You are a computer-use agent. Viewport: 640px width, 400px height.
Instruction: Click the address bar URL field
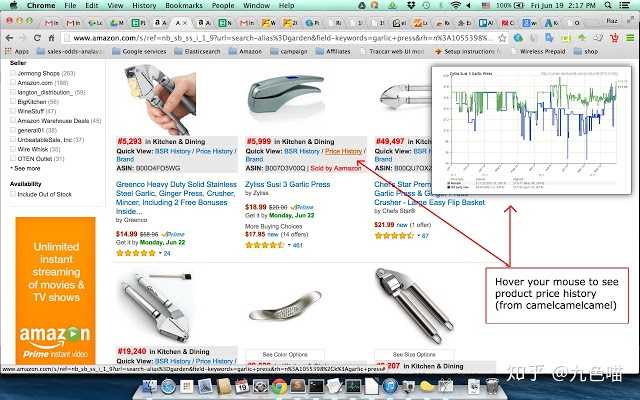284,38
